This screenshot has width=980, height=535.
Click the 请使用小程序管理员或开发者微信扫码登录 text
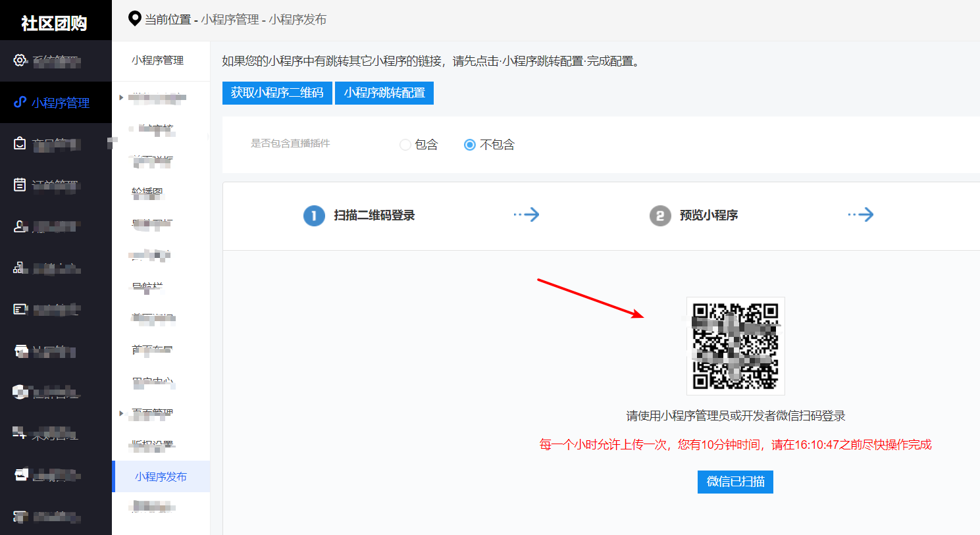[x=736, y=416]
